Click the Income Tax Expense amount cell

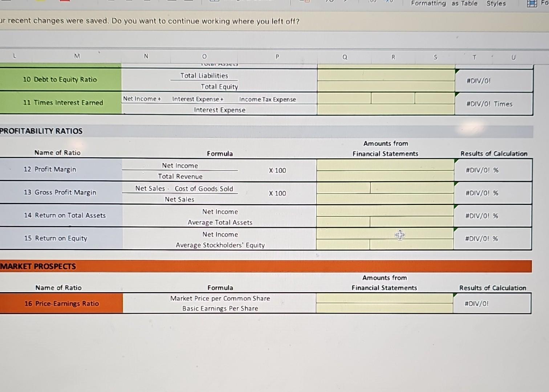click(x=435, y=98)
